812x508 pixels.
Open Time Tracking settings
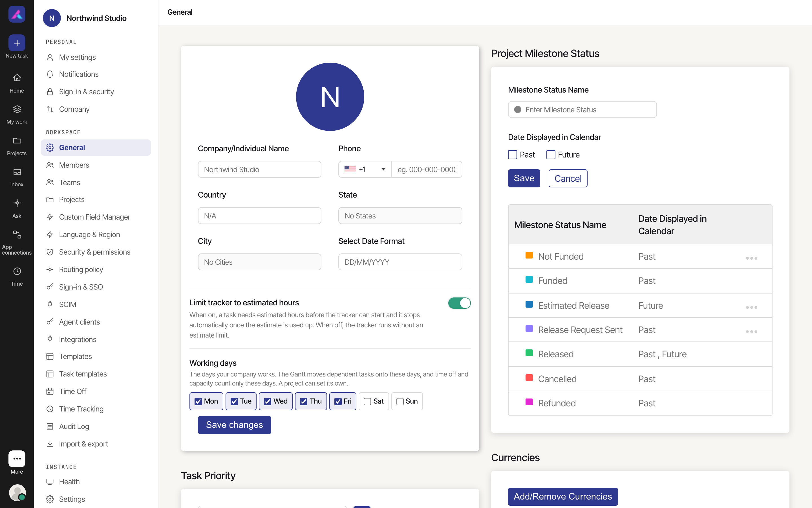(x=96, y=409)
